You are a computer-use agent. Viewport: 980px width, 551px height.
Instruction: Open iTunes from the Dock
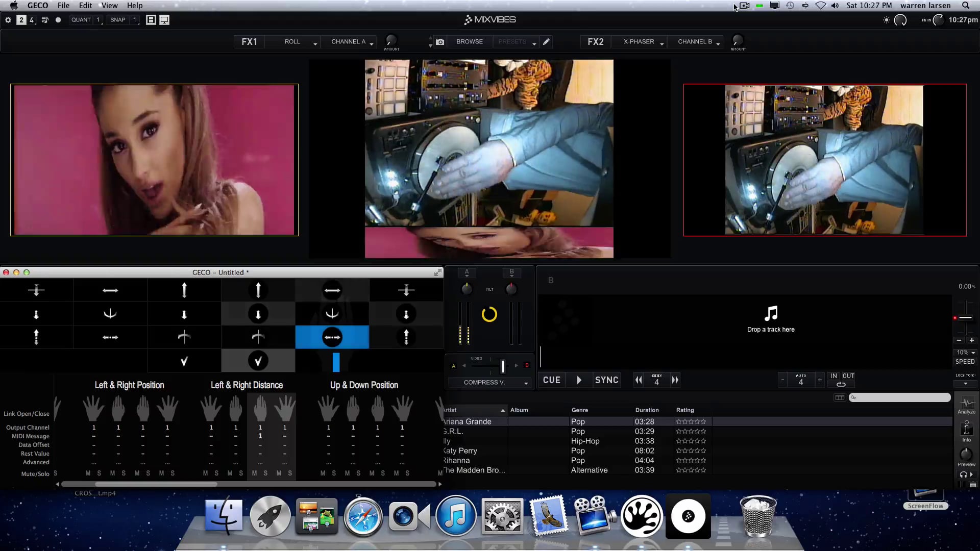tap(456, 516)
